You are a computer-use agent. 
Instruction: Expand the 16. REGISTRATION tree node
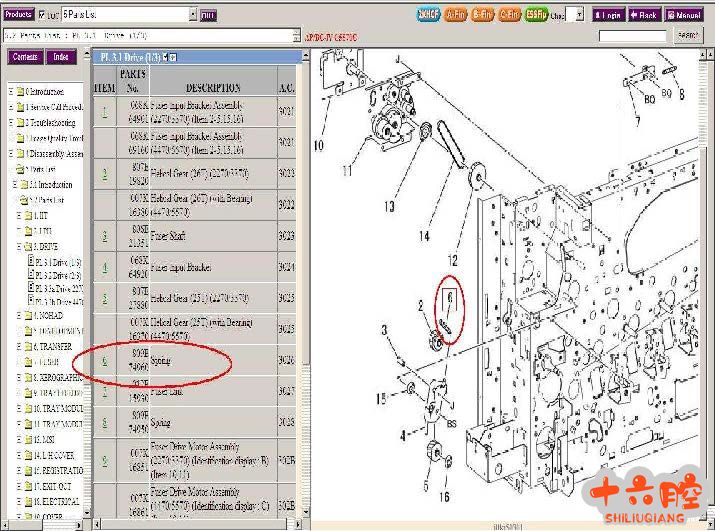[18, 470]
